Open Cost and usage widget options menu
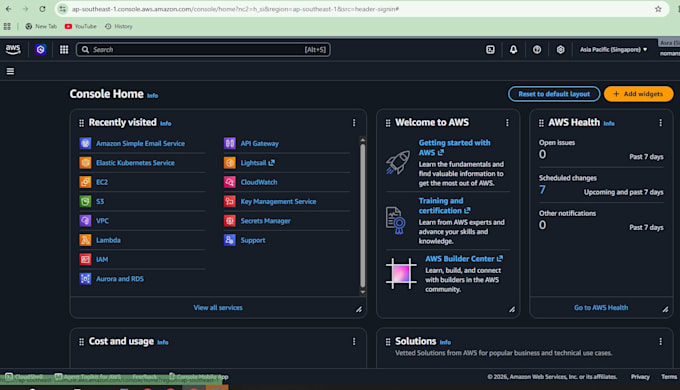Image resolution: width=680 pixels, height=390 pixels. point(354,342)
